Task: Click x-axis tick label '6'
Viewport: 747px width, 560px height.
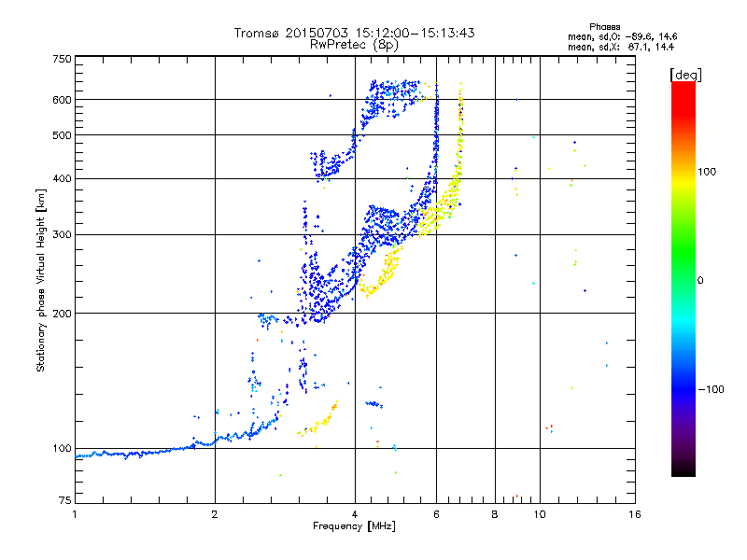Action: (436, 514)
